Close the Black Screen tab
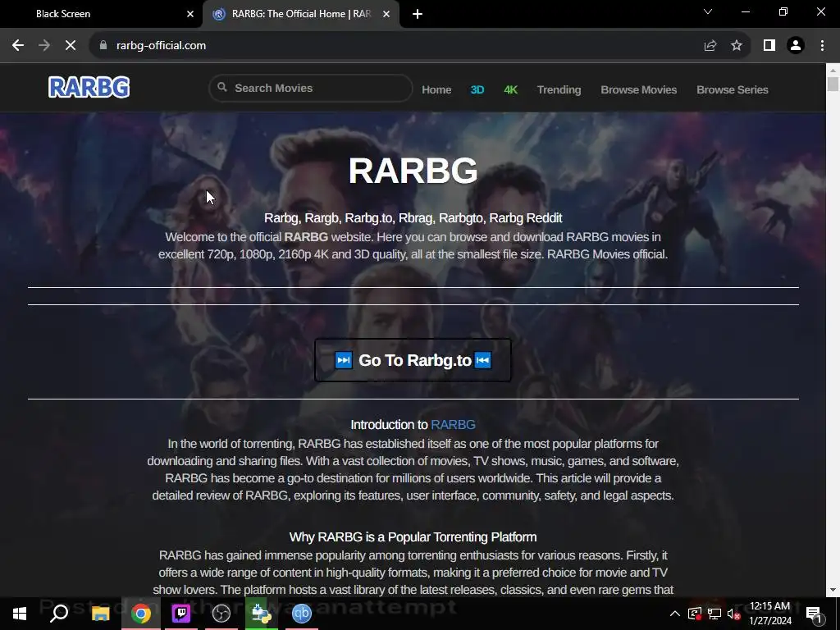Screen dimensions: 840x630 [190, 14]
